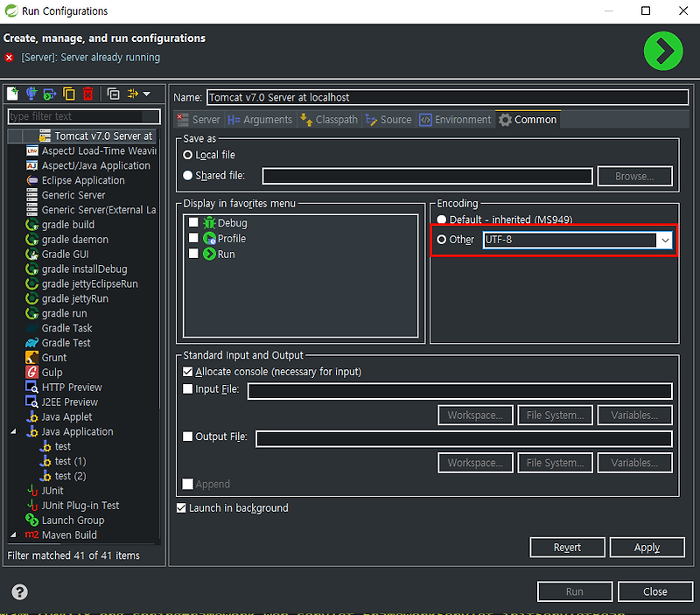
Task: Create a new launch configuration prototype
Action: (x=32, y=94)
